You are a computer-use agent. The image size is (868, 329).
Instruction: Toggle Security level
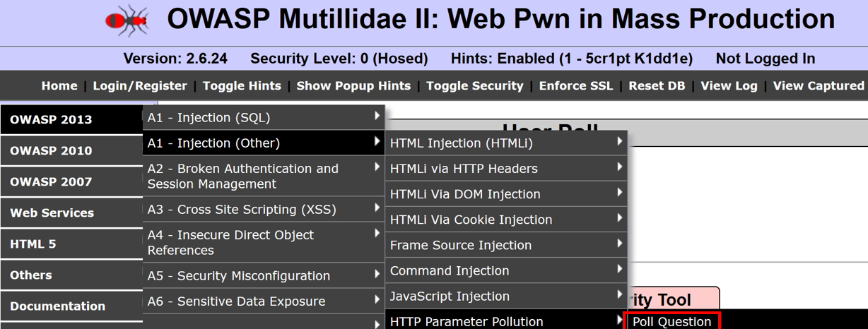474,86
